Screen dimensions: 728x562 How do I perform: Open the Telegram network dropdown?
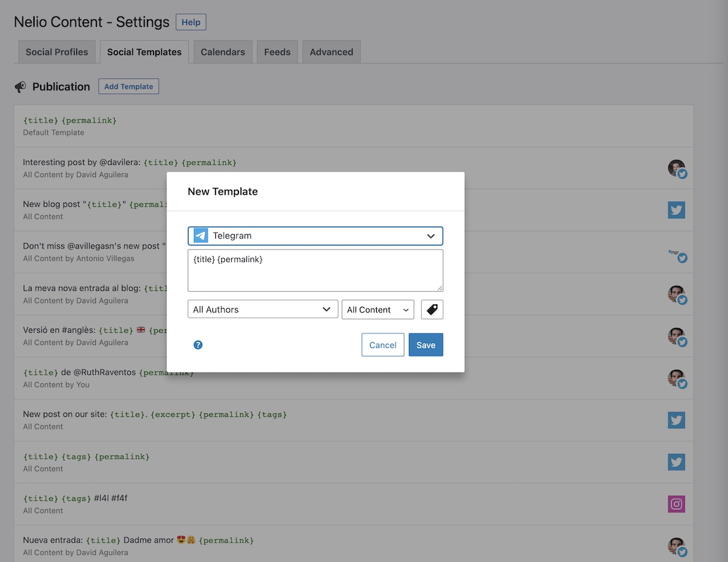[315, 236]
